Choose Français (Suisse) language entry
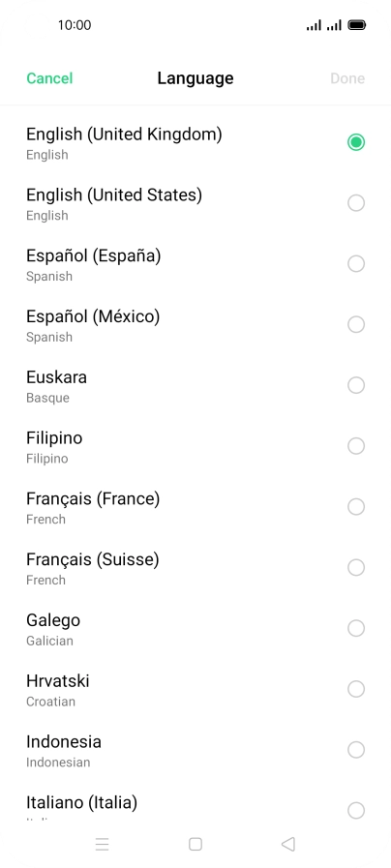This screenshot has height=868, width=391. [195, 568]
